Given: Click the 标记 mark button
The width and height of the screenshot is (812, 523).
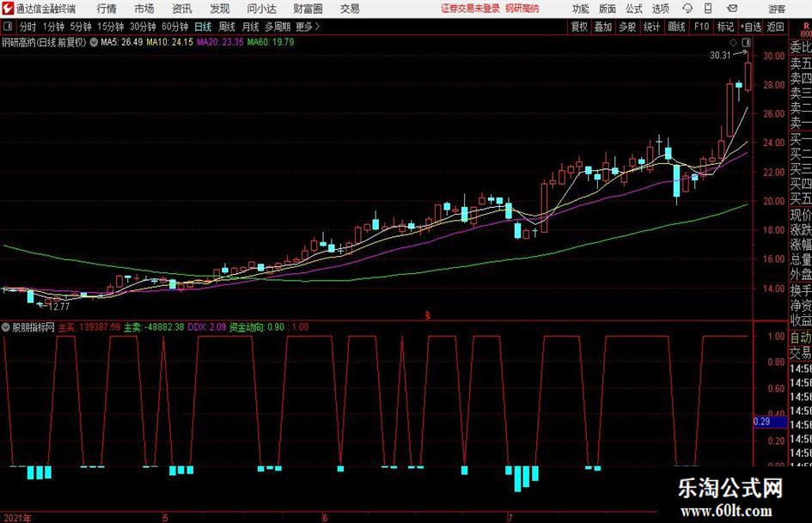Looking at the screenshot, I should (725, 27).
